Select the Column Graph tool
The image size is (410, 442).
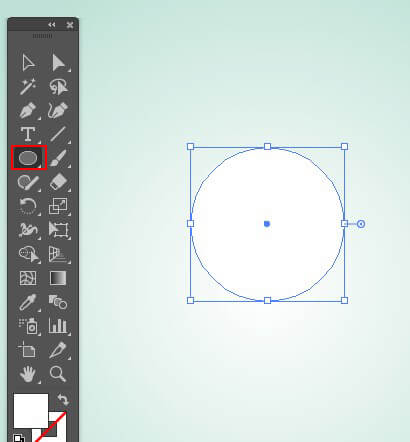click(x=58, y=326)
